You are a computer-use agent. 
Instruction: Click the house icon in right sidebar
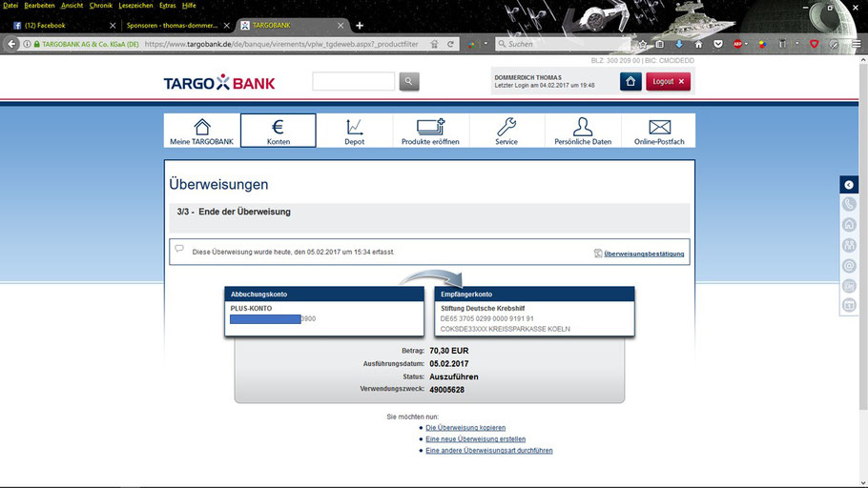849,225
